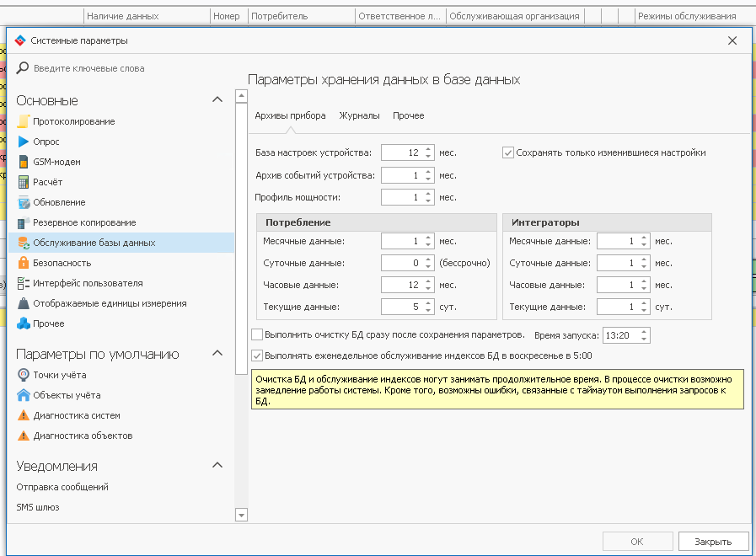Select the Опрос play icon
Image resolution: width=756 pixels, height=556 pixels.
[x=24, y=142]
